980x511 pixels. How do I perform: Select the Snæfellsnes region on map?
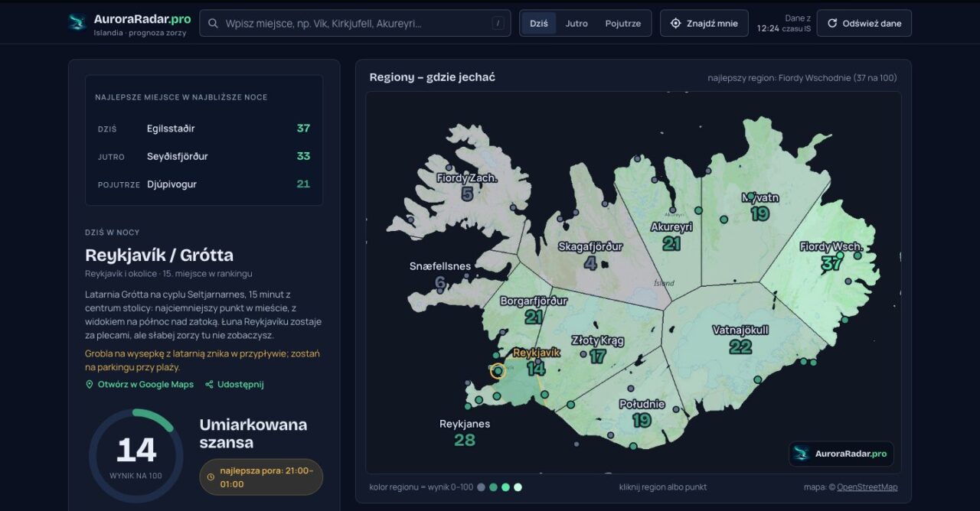(440, 275)
